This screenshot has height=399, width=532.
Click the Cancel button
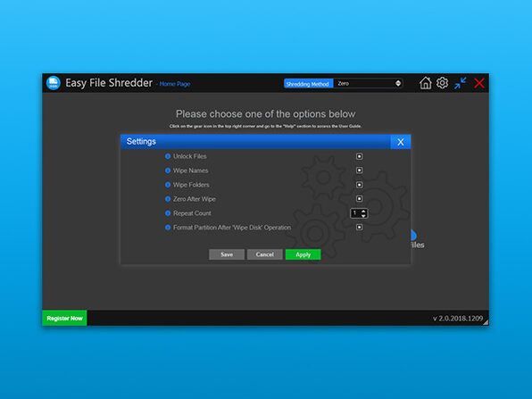264,254
